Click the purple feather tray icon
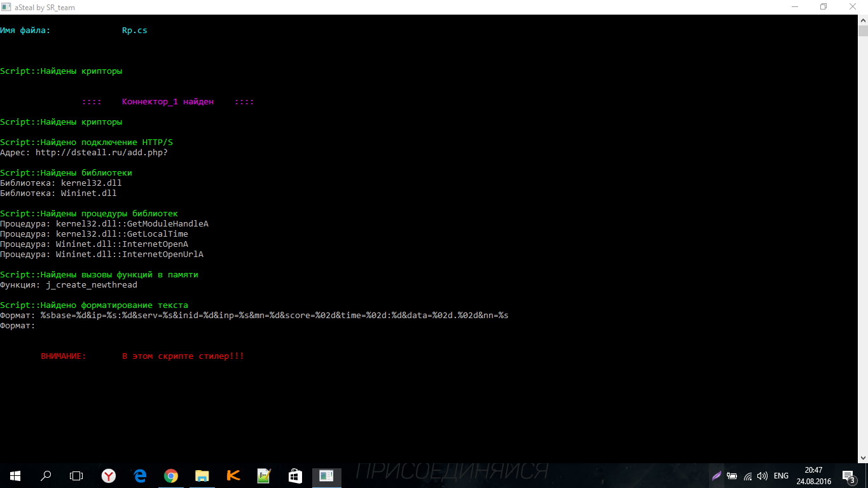Image resolution: width=868 pixels, height=488 pixels. click(717, 475)
